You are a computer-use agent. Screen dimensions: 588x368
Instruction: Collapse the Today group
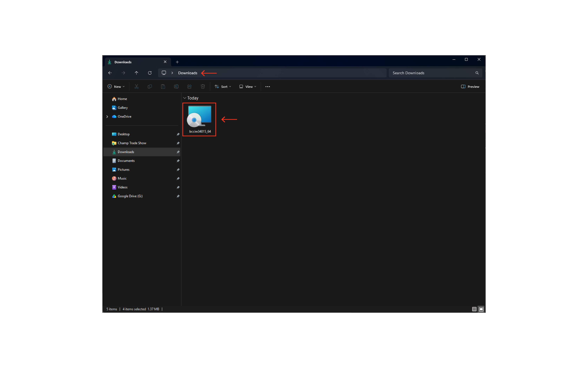pyautogui.click(x=185, y=98)
